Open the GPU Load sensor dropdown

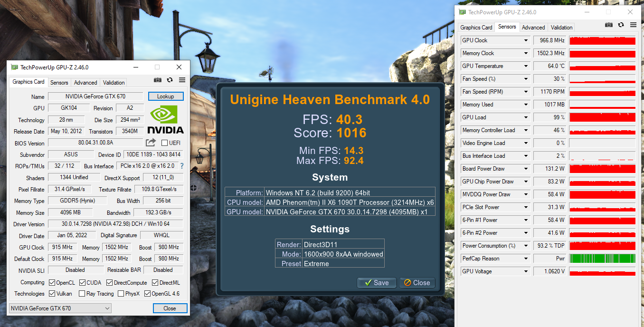[526, 117]
